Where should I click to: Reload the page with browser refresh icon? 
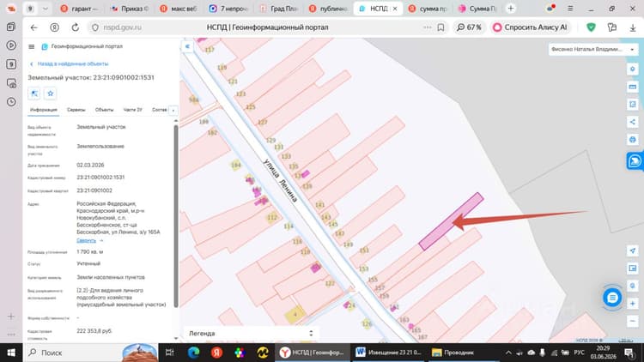(76, 27)
